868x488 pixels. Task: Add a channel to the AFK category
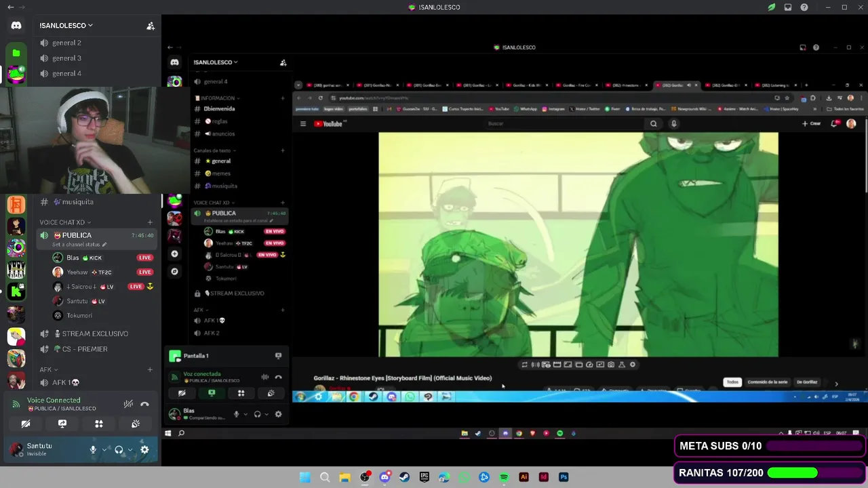[150, 369]
